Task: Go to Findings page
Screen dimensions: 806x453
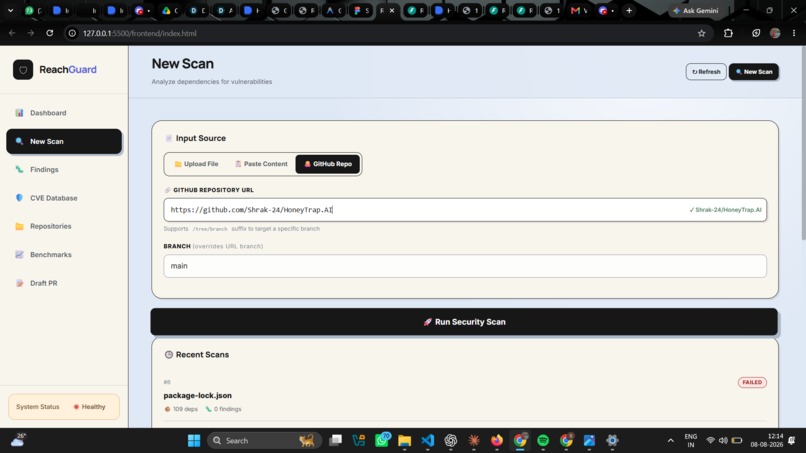Action: [x=64, y=169]
